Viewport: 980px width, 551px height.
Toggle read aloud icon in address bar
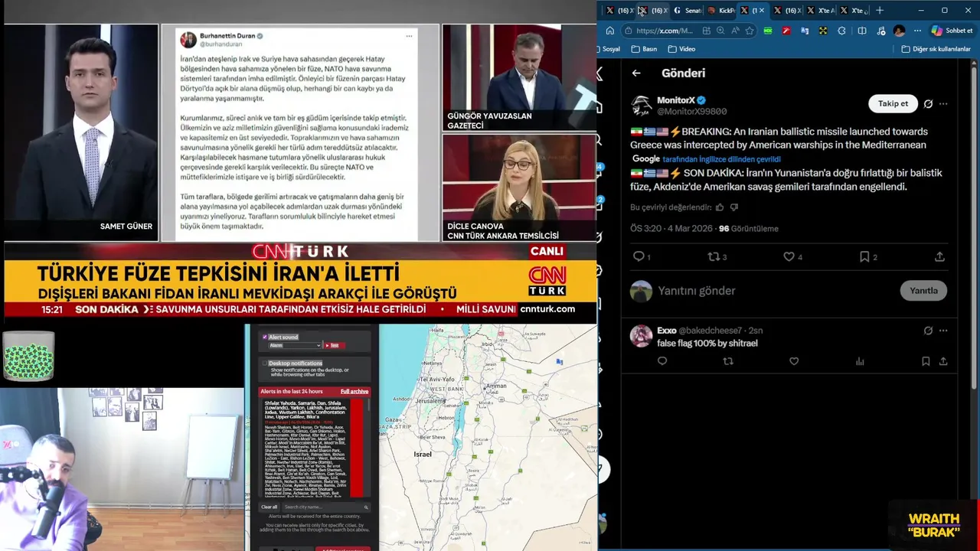point(735,31)
